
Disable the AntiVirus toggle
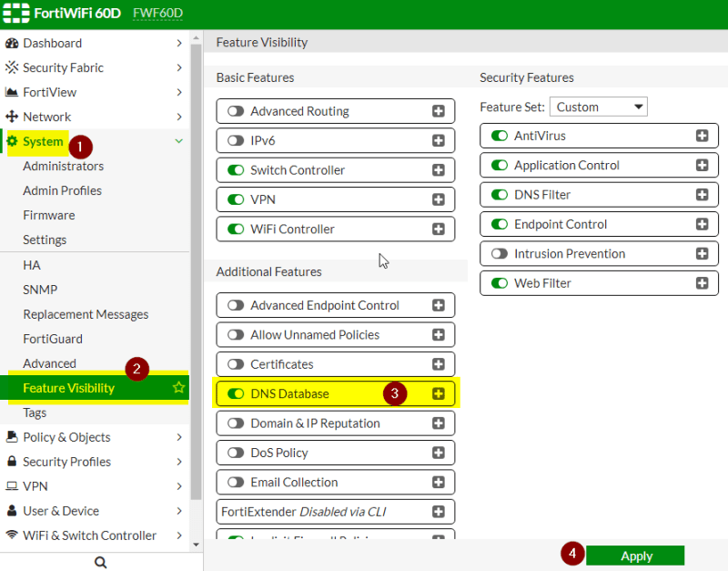click(500, 136)
